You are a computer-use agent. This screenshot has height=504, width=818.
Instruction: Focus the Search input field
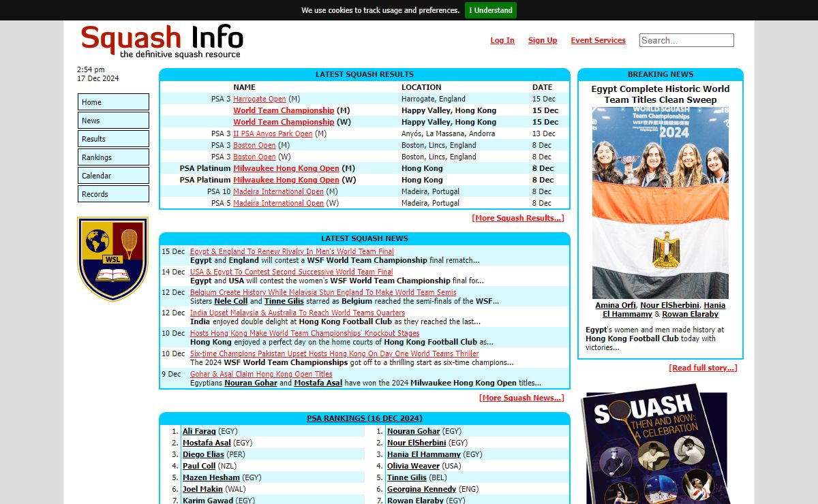(x=686, y=40)
